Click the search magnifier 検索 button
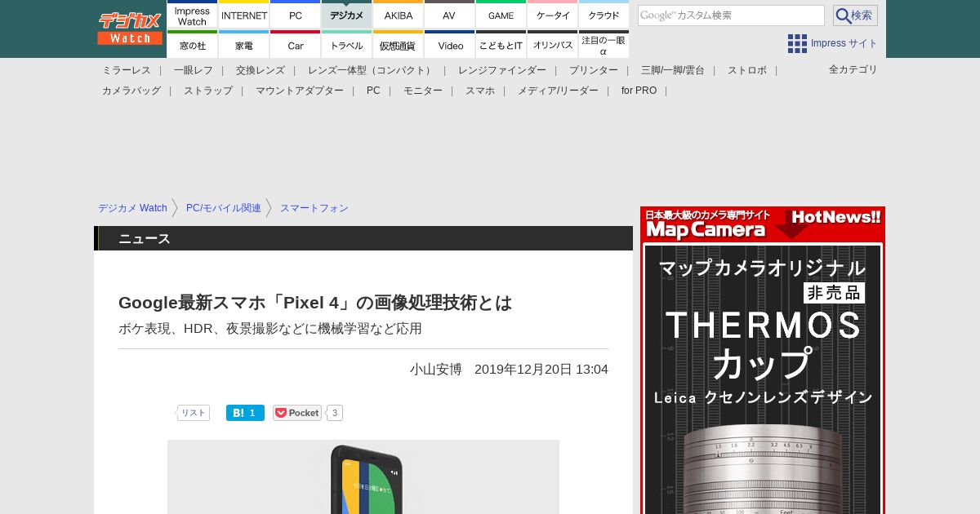980x514 pixels. tap(855, 16)
